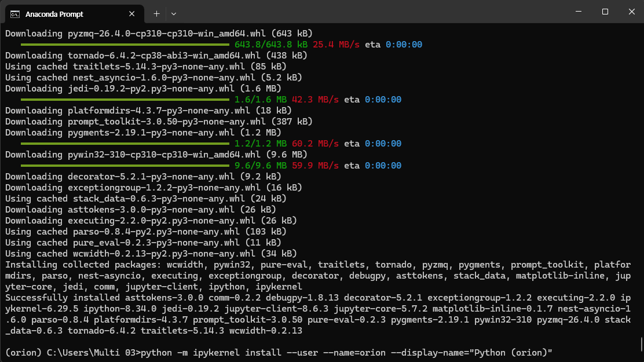Close the Anaconda Prompt tab
The image size is (644, 362).
coord(132,14)
